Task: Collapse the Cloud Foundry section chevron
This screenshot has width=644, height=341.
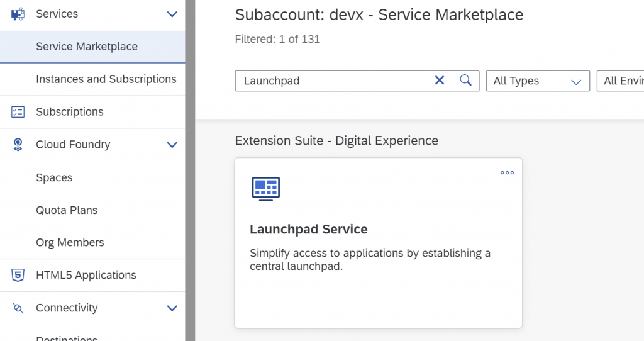Action: coord(172,145)
